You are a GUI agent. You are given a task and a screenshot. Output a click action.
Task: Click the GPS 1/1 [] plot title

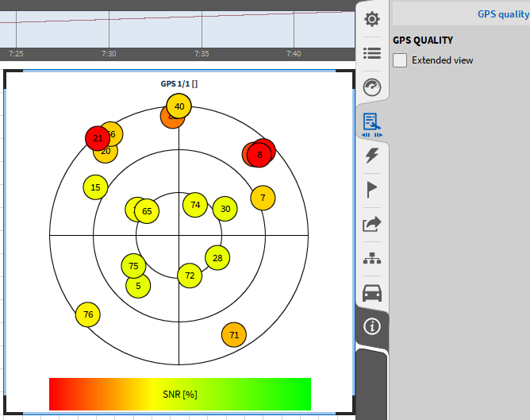(x=179, y=83)
